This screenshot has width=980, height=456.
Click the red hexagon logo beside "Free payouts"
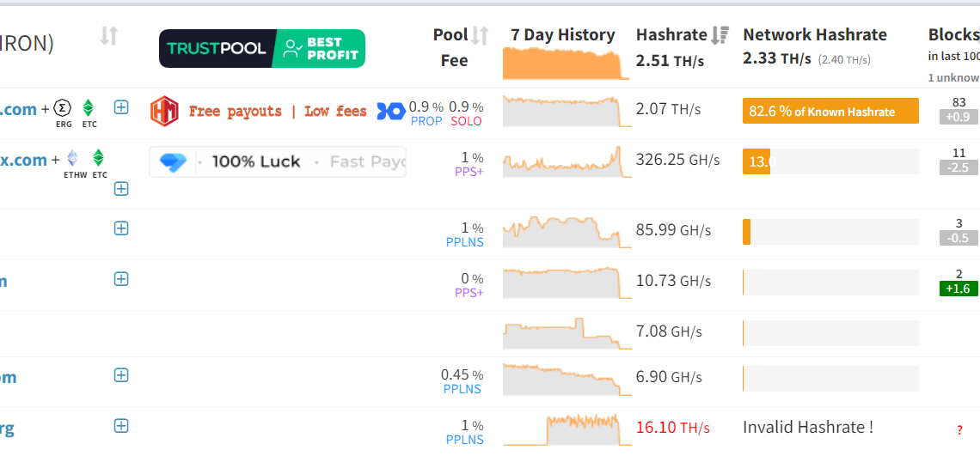(x=164, y=111)
